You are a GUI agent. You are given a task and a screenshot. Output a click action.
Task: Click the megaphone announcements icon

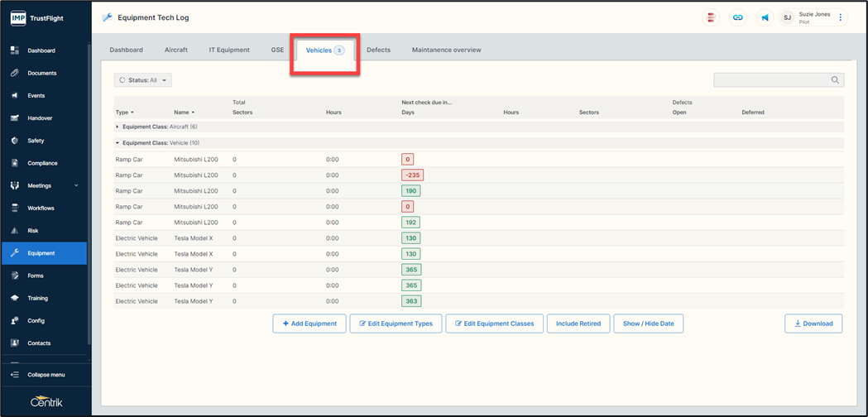pos(765,17)
